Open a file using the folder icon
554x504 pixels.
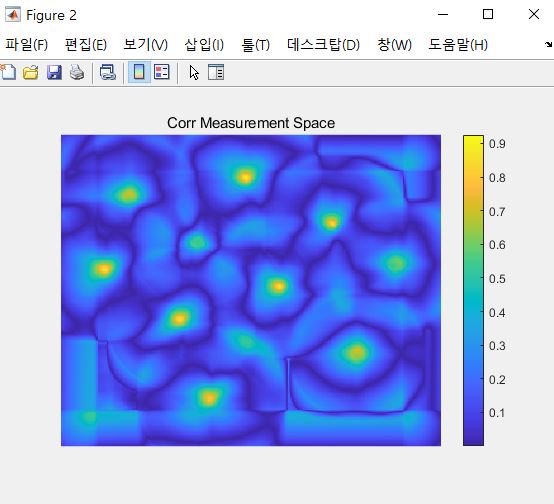(31, 72)
